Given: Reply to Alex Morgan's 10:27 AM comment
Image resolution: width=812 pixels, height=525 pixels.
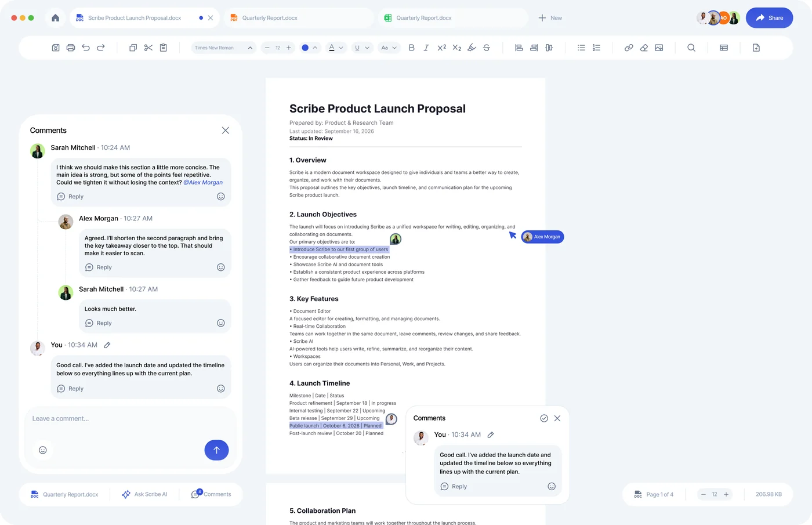Looking at the screenshot, I should (99, 267).
